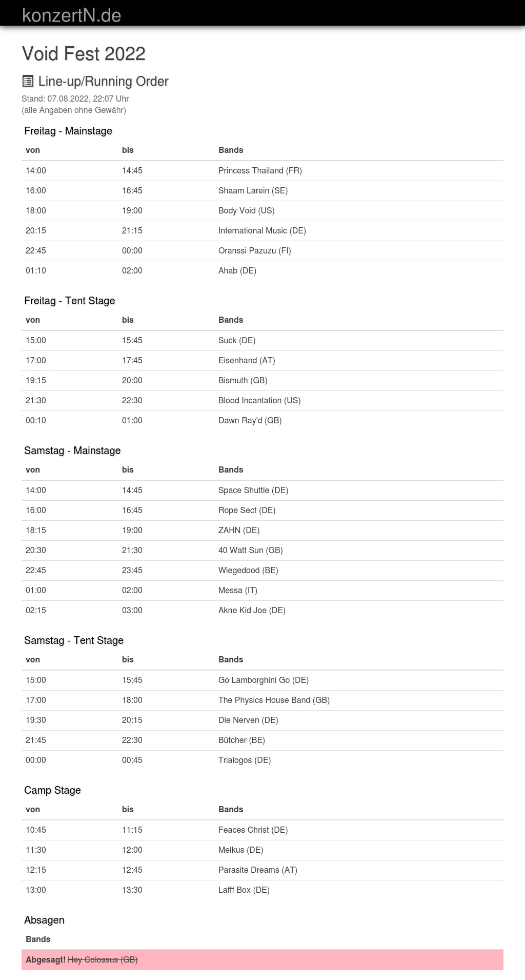The width and height of the screenshot is (525, 980).
Task: Click Blood Incantation (US) band name
Action: pos(259,401)
